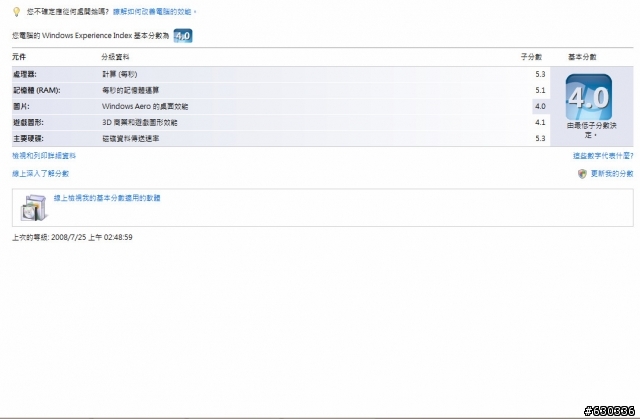Select the primary hard disk row label
The image size is (640, 419).
(x=28, y=139)
